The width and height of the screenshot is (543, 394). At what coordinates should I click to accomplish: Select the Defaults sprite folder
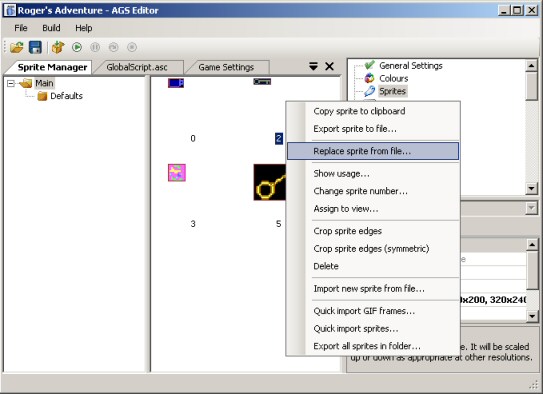pyautogui.click(x=66, y=96)
